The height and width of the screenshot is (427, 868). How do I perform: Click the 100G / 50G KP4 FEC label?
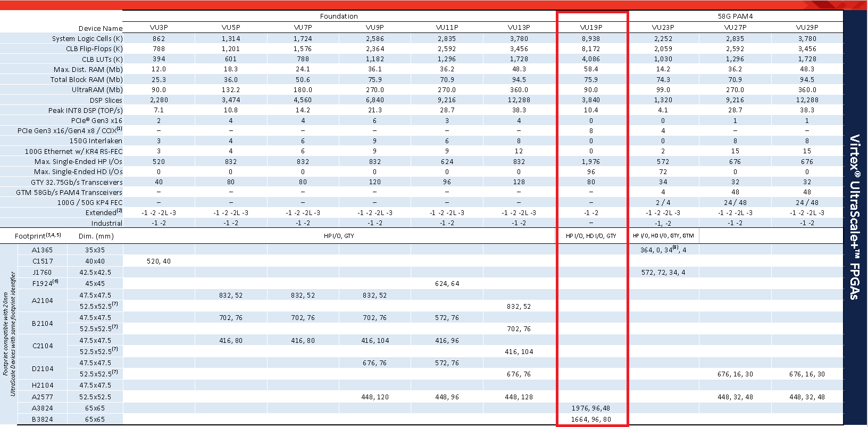(x=90, y=203)
